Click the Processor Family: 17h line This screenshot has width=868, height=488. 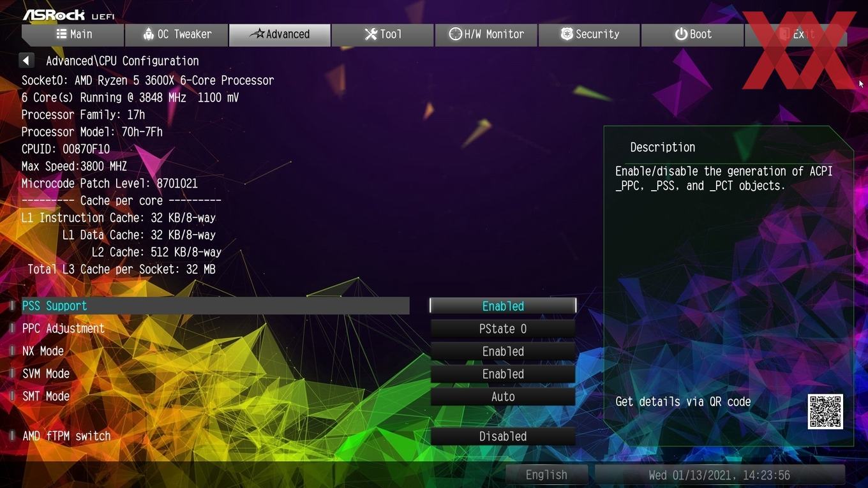click(x=83, y=115)
